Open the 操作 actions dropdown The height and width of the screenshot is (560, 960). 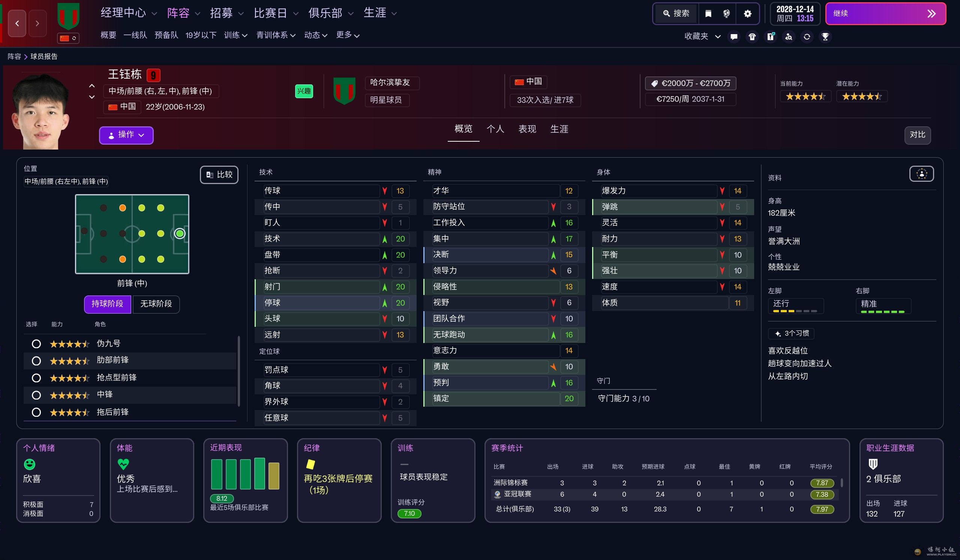126,135
